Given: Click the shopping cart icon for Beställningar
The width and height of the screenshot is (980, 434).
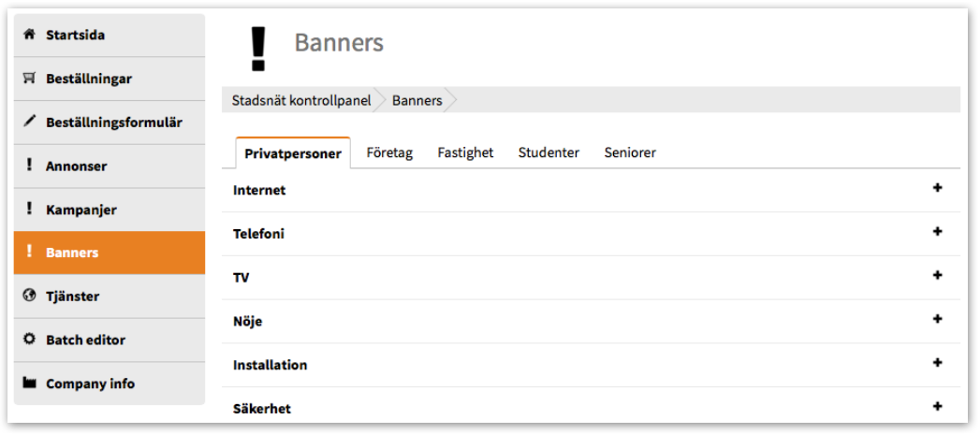Looking at the screenshot, I should point(28,79).
